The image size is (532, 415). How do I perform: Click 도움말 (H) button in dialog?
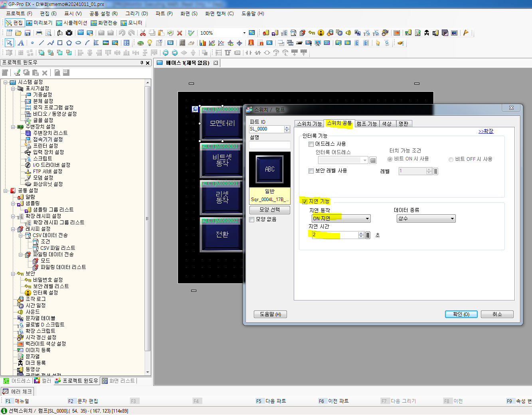click(x=270, y=314)
